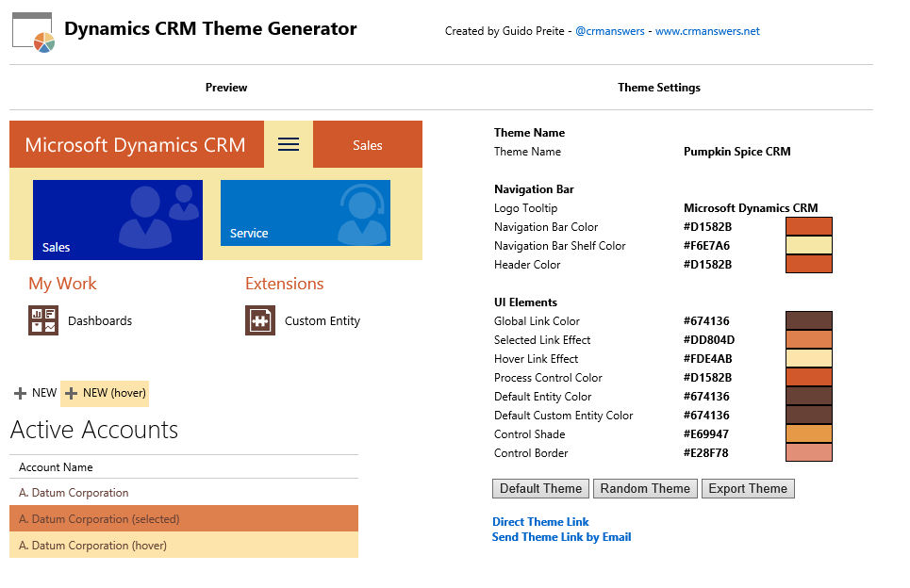Click the hamburger menu icon in navigation bar

(x=289, y=144)
